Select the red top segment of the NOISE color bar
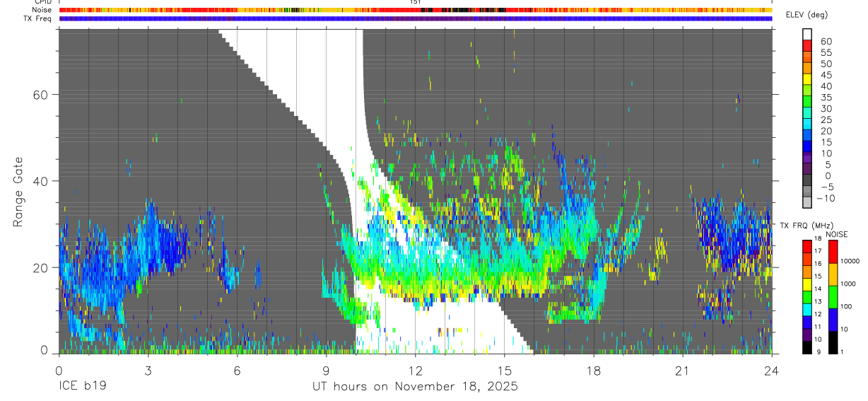The height and width of the screenshot is (401, 868). (833, 252)
